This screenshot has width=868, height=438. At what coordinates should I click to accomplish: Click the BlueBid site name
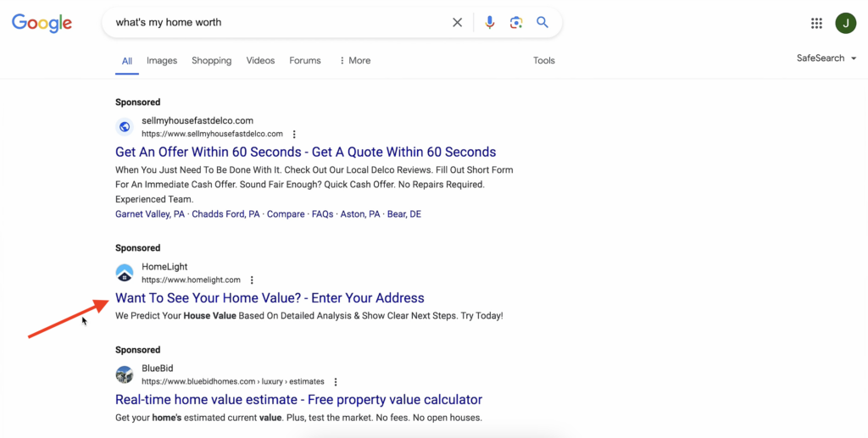[x=157, y=369]
